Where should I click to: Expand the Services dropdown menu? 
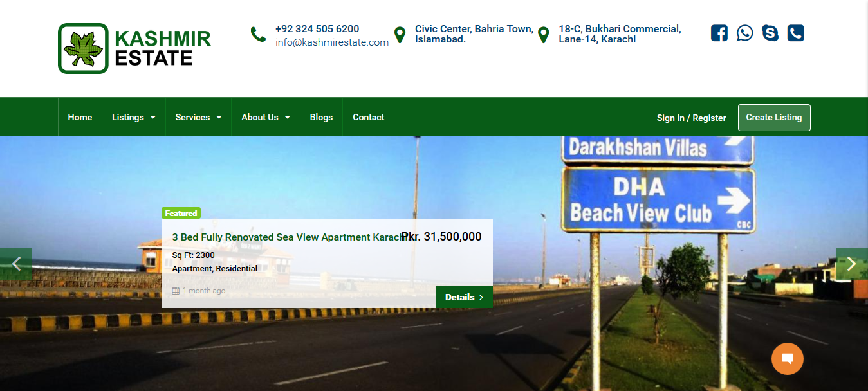pyautogui.click(x=199, y=117)
